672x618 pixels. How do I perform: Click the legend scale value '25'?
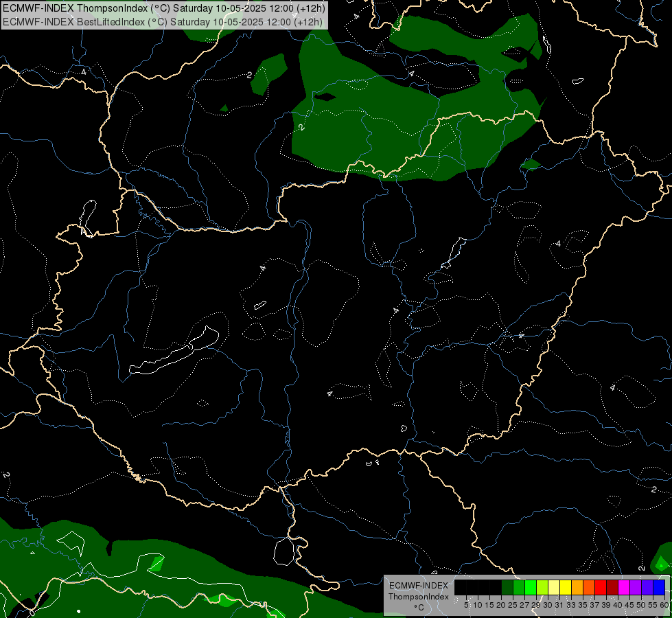click(513, 605)
